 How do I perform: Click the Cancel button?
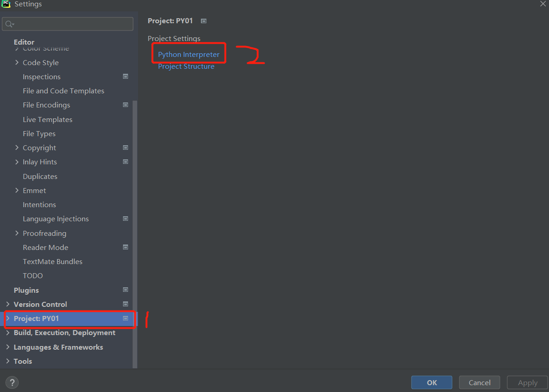480,382
